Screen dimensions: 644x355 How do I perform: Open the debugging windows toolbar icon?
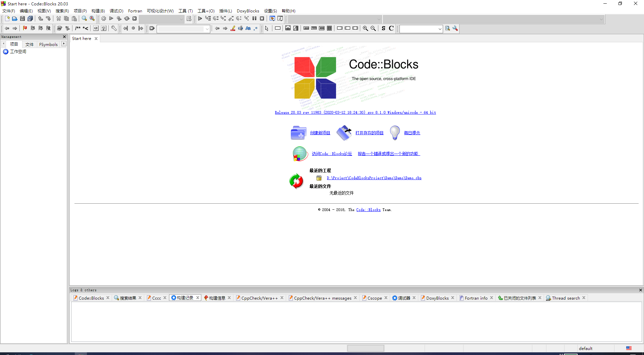point(272,18)
